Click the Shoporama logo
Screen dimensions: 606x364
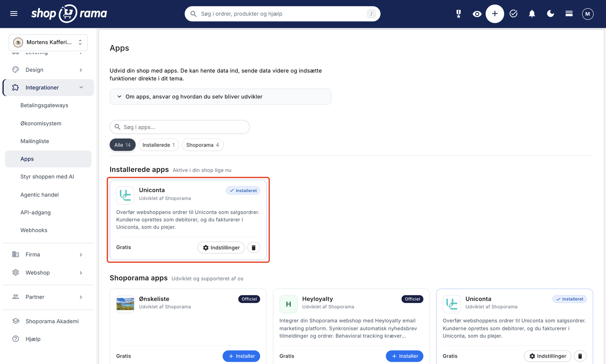pyautogui.click(x=69, y=14)
